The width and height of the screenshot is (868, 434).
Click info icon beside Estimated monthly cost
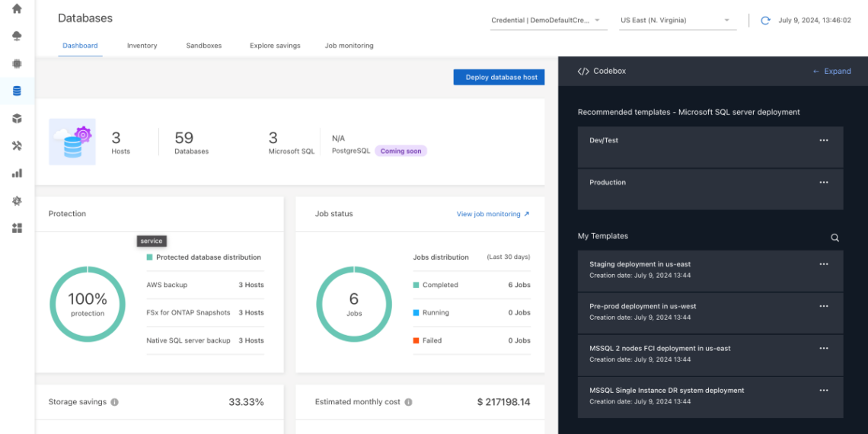tap(408, 402)
